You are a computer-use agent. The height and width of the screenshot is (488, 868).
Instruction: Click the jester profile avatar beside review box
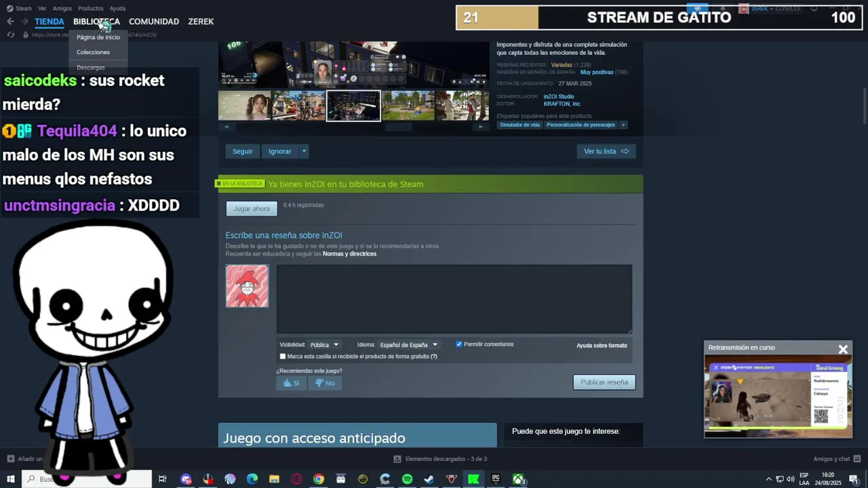coord(247,286)
